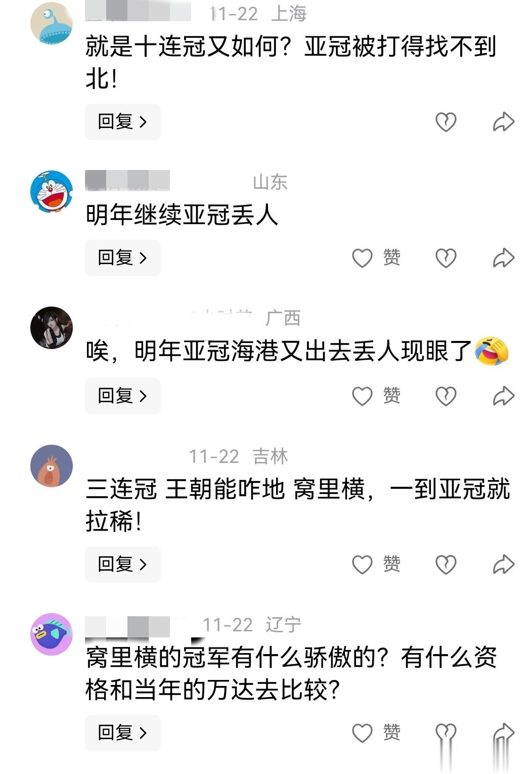
Task: Expand replies under 十连冠又如何 comment
Action: pyautogui.click(x=123, y=122)
